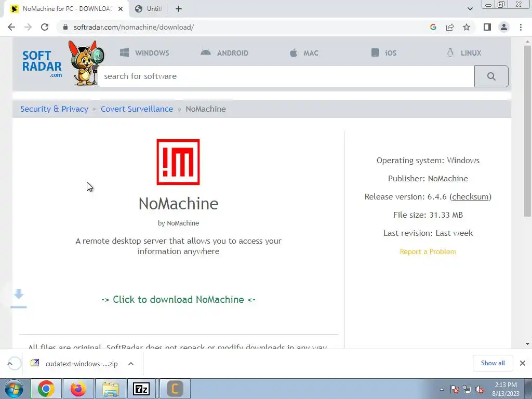Select the NoMachine for PC tab
The width and height of the screenshot is (532, 399).
coord(66,9)
